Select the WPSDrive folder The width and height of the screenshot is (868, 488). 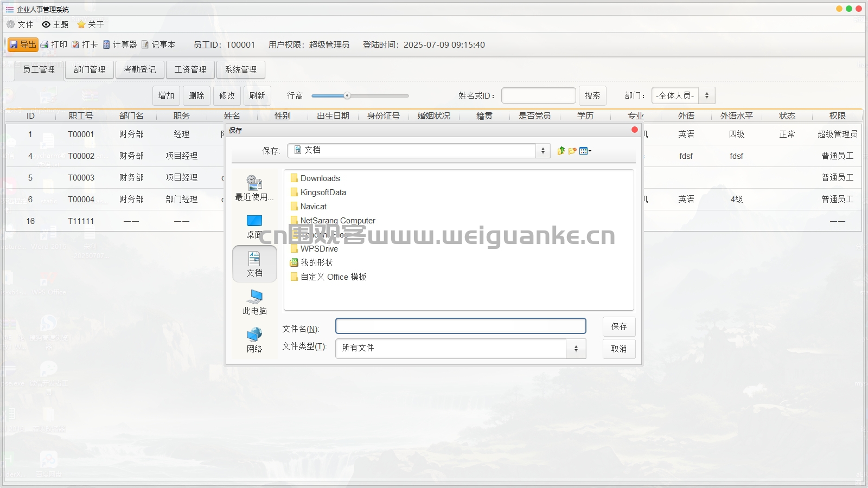tap(314, 249)
